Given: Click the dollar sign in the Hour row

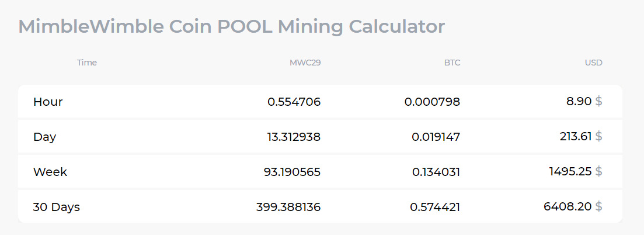Looking at the screenshot, I should pos(598,102).
